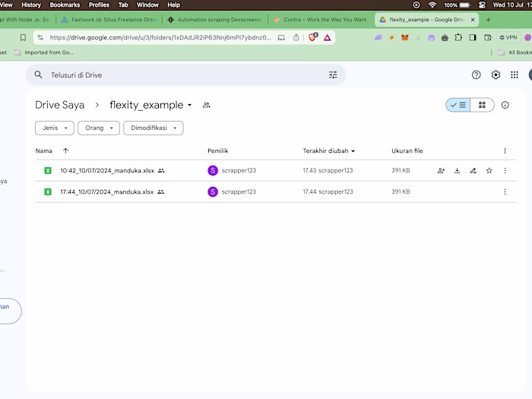
Task: Share this page using the address bar share icon
Action: (x=296, y=37)
